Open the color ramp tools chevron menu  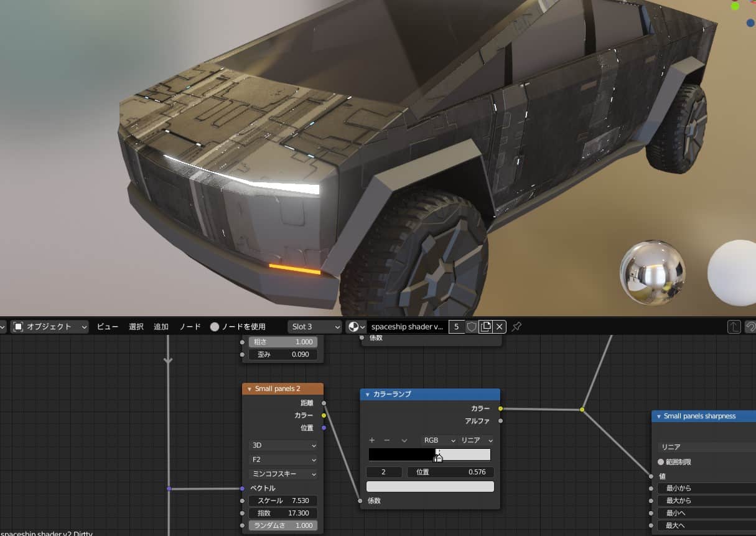tap(404, 440)
